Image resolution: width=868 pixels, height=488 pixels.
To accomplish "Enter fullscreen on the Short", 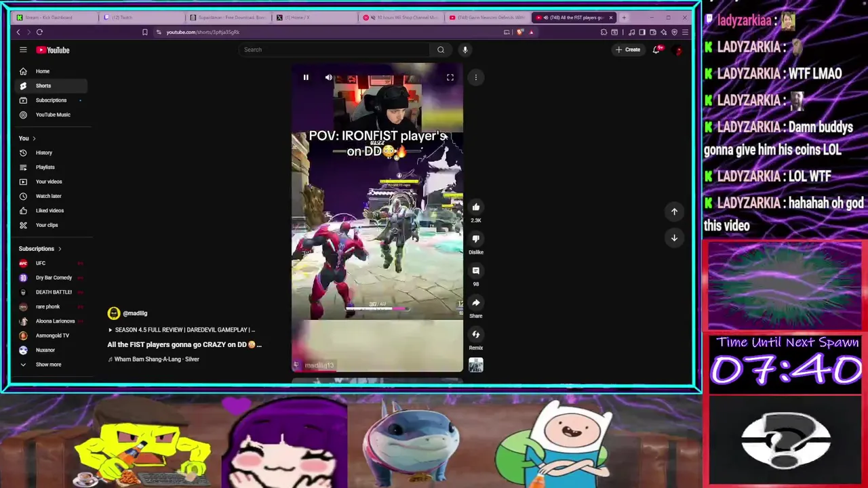I will pos(450,77).
